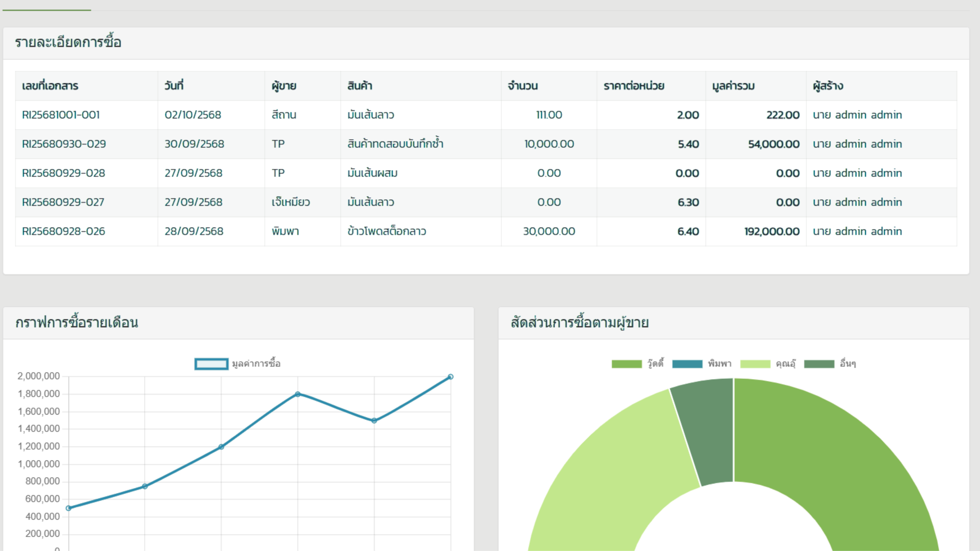Open document RI25681001-001

(61, 115)
